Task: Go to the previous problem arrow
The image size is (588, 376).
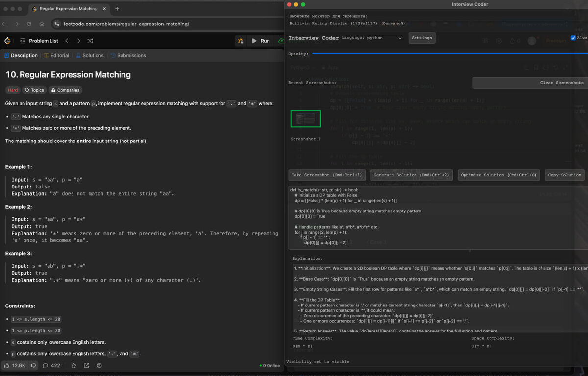Action: click(x=67, y=41)
